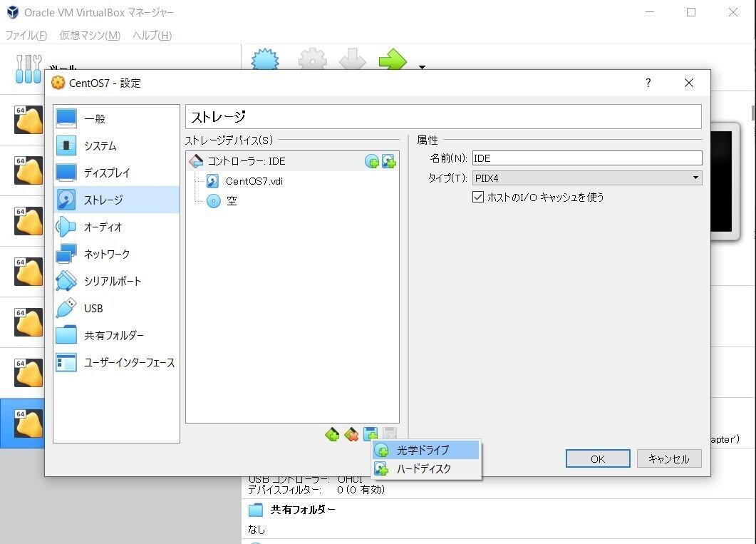Confirm settings with the OK button
Image resolution: width=756 pixels, height=544 pixels.
[x=597, y=458]
